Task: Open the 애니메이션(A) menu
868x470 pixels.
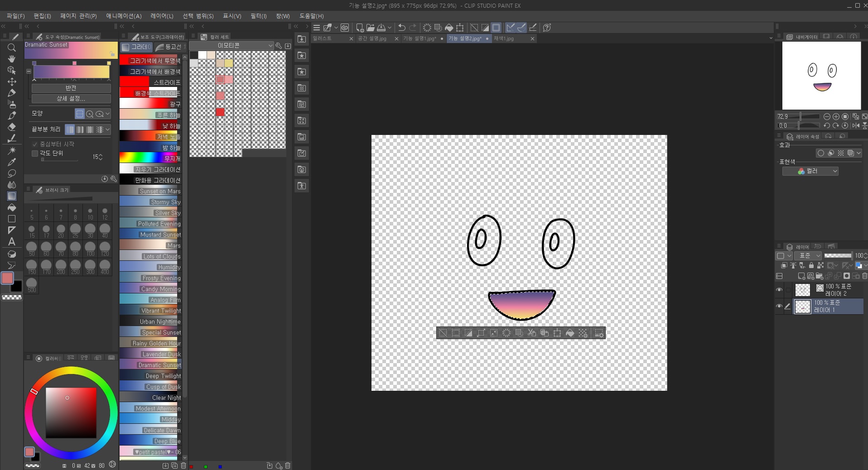Action: 124,16
